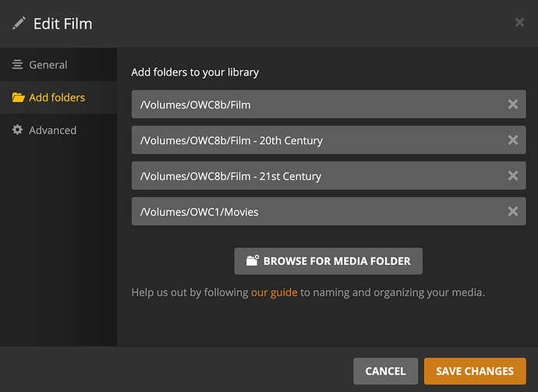Click the General list icon in sidebar
This screenshot has width=538, height=392.
pyautogui.click(x=17, y=65)
